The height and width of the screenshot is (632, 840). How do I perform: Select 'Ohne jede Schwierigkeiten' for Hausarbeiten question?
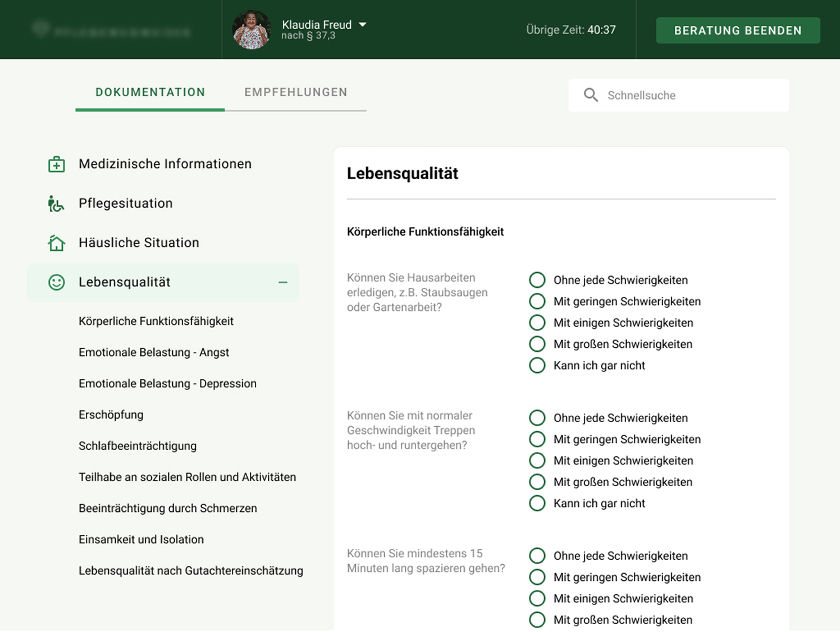pyautogui.click(x=537, y=280)
